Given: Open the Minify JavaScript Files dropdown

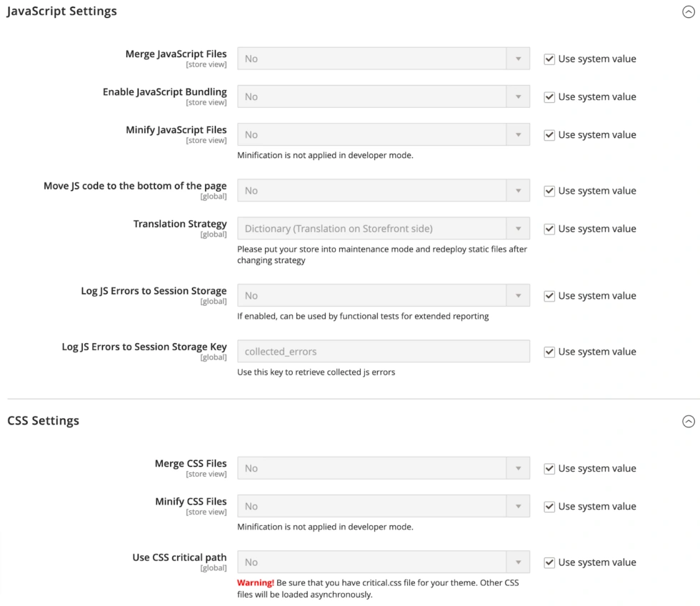Looking at the screenshot, I should click(x=384, y=134).
